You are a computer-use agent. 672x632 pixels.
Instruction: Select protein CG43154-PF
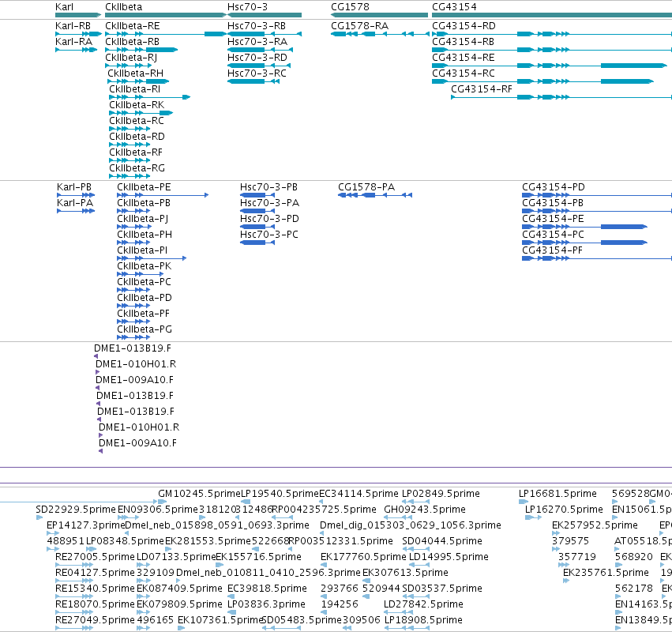click(x=552, y=250)
